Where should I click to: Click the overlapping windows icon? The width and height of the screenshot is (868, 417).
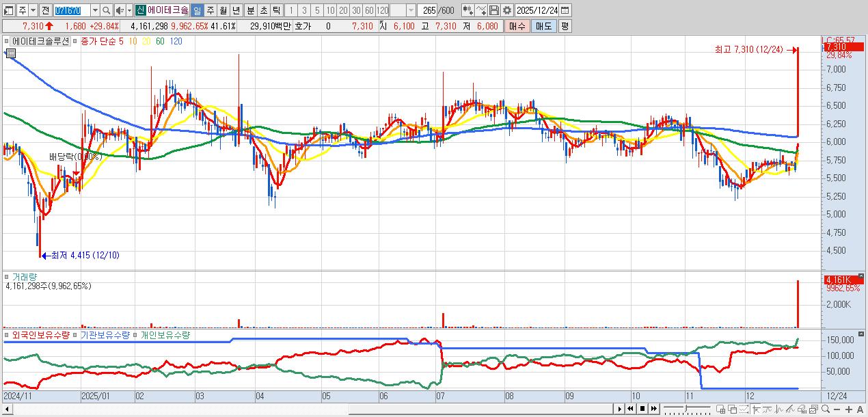[x=732, y=409]
